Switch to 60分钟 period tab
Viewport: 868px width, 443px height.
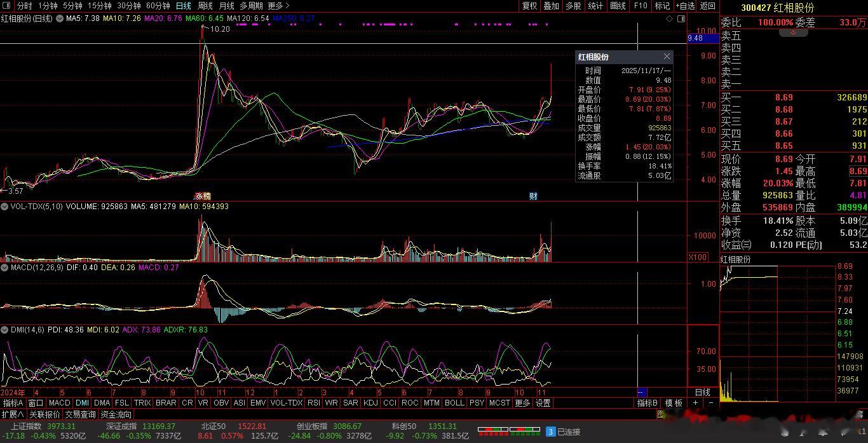tap(158, 6)
